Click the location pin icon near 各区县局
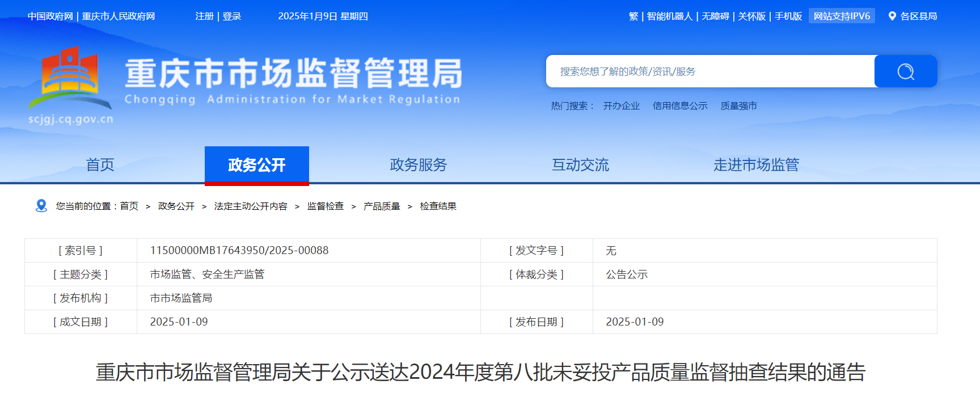 892,16
